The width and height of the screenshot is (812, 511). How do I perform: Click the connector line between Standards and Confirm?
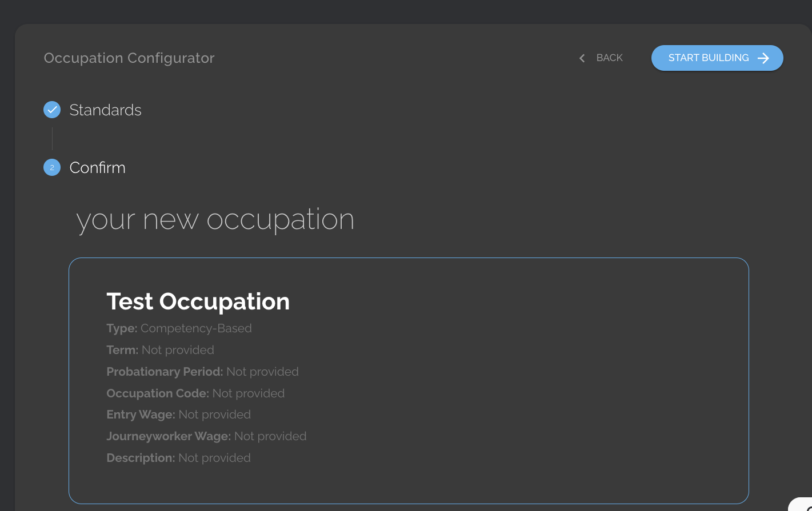pyautogui.click(x=51, y=138)
